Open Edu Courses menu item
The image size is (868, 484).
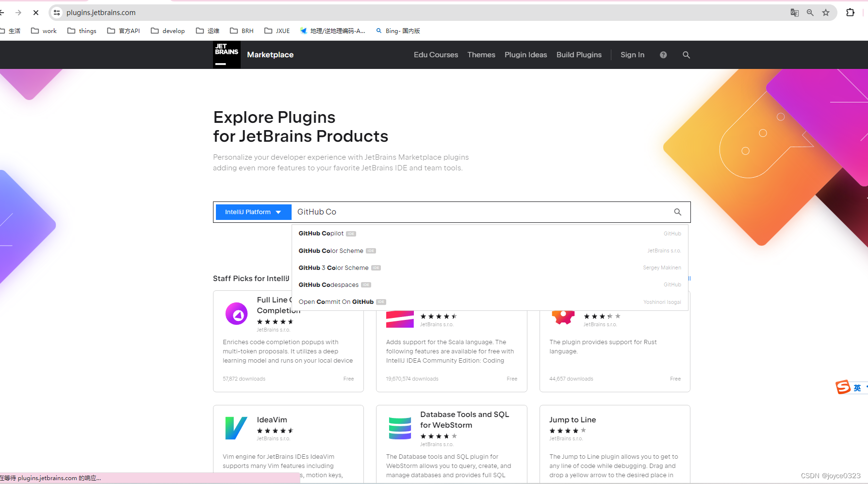tap(436, 55)
